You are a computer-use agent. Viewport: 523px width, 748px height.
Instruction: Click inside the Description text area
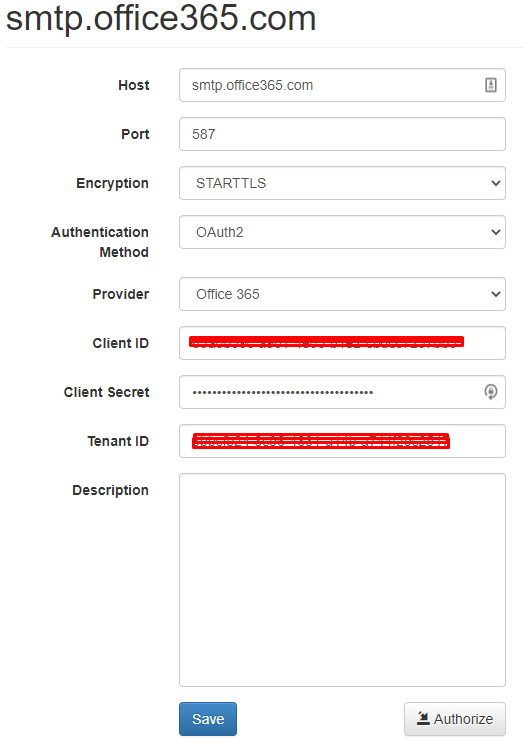pyautogui.click(x=342, y=580)
